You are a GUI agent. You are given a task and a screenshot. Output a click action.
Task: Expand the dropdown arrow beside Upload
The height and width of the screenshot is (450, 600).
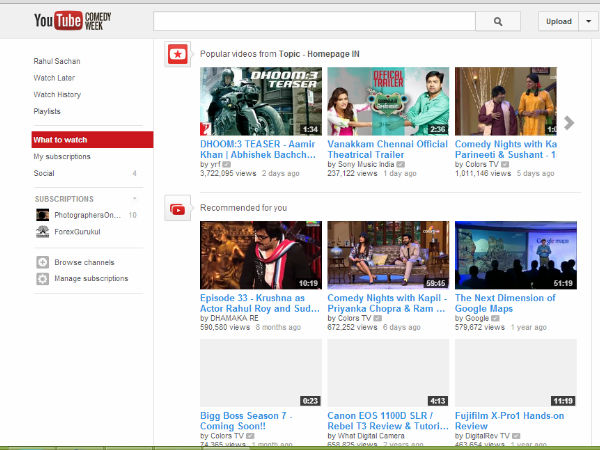coord(589,21)
